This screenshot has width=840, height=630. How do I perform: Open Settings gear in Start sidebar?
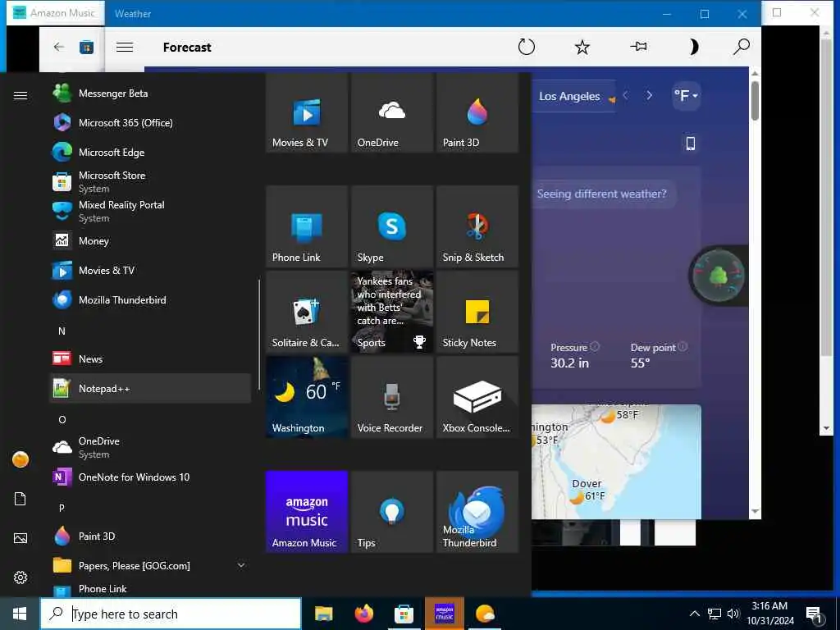point(21,577)
